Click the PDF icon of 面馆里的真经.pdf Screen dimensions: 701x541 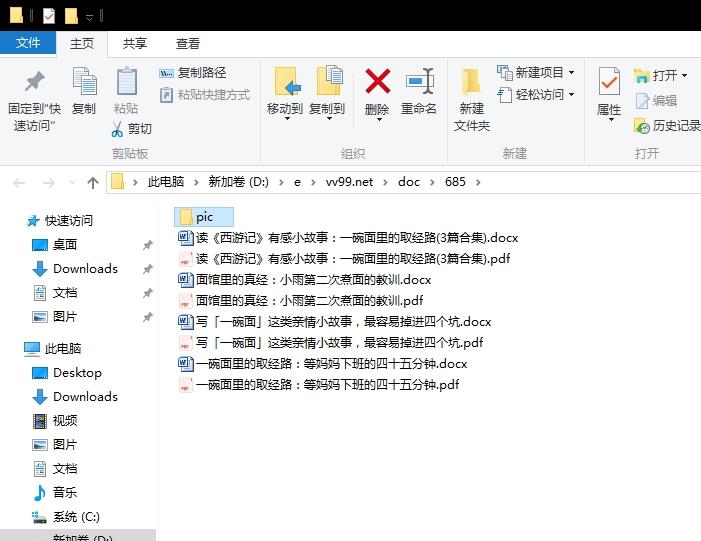click(x=186, y=301)
